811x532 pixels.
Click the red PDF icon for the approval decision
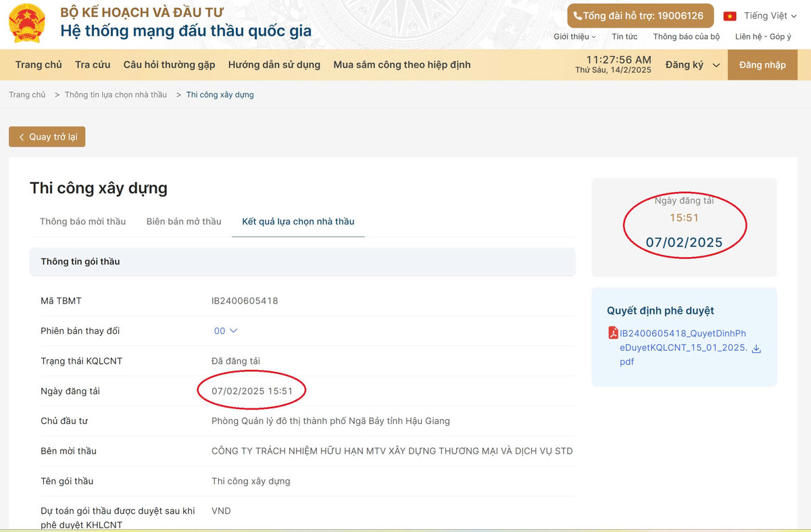click(612, 333)
